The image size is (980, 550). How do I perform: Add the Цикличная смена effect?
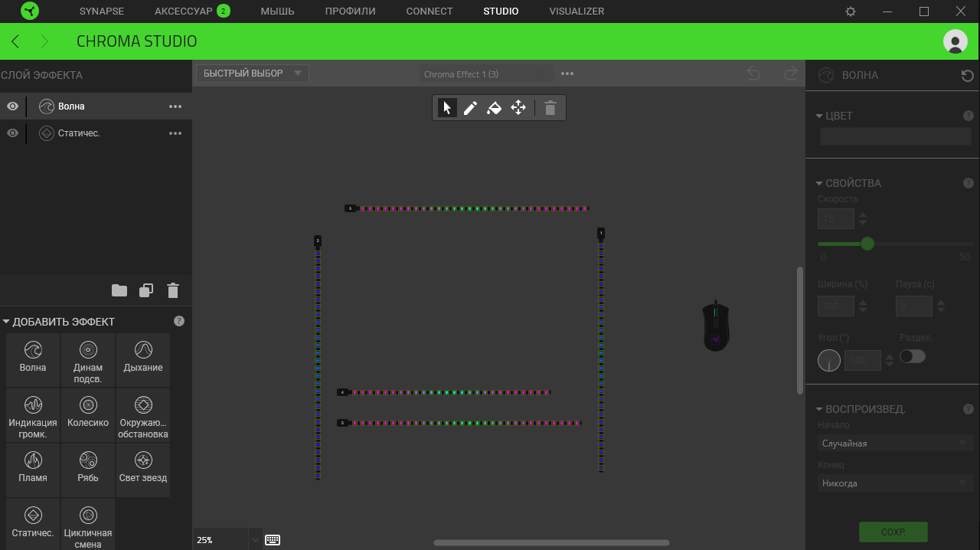(x=88, y=524)
